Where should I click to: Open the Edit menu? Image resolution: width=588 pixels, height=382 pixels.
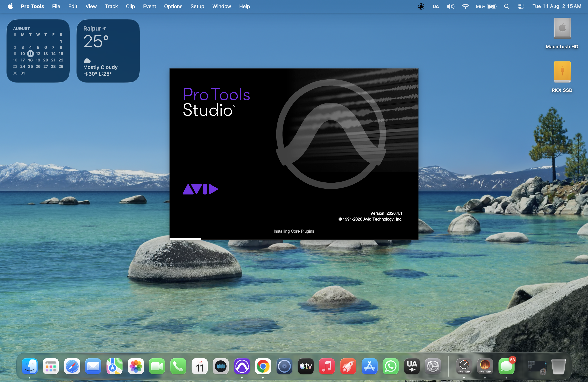click(73, 6)
